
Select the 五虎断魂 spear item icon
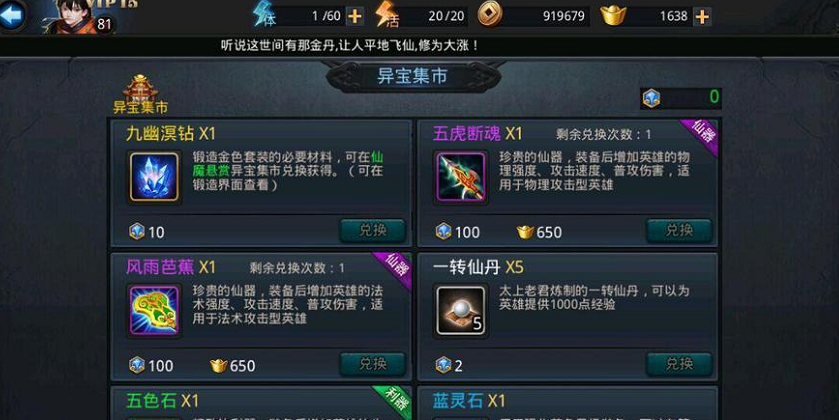coord(461,177)
